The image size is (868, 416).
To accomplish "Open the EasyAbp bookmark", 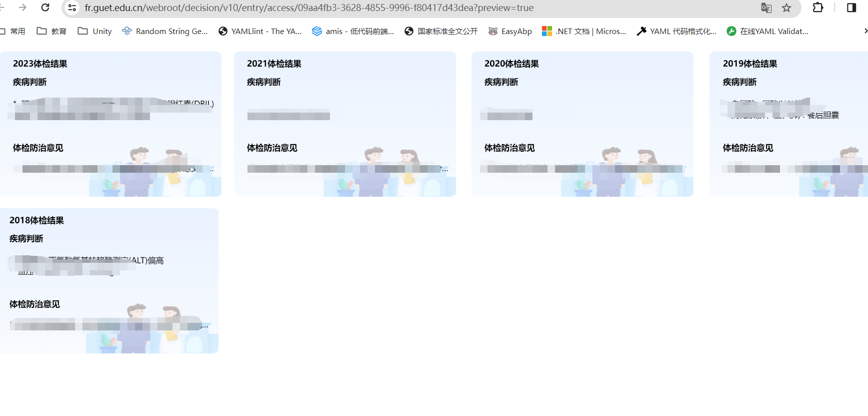I will 510,31.
